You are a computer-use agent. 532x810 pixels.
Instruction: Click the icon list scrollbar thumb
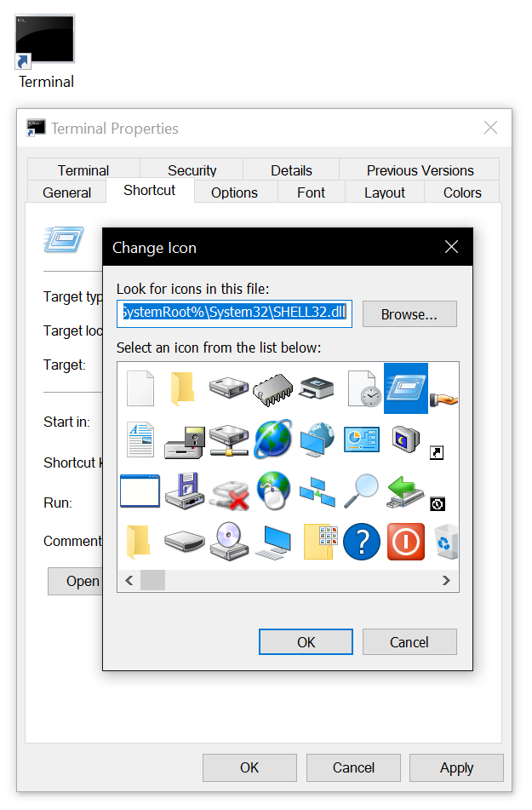click(152, 581)
